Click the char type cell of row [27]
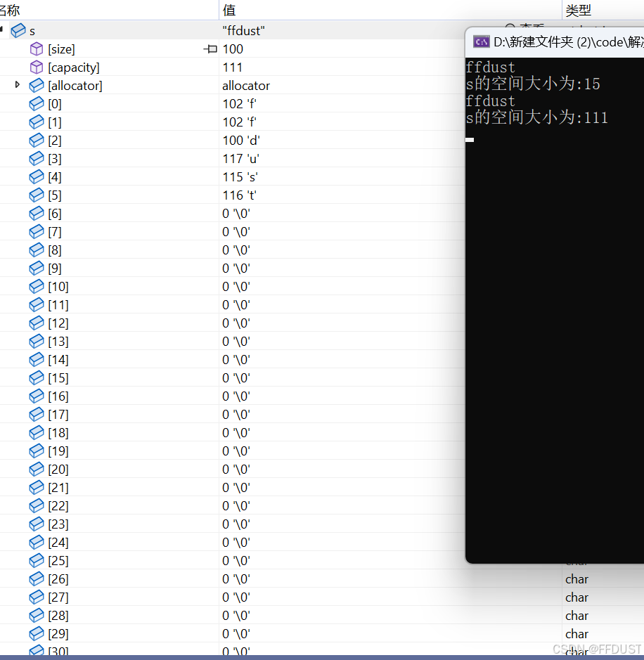Viewport: 644px width, 660px height. point(577,597)
